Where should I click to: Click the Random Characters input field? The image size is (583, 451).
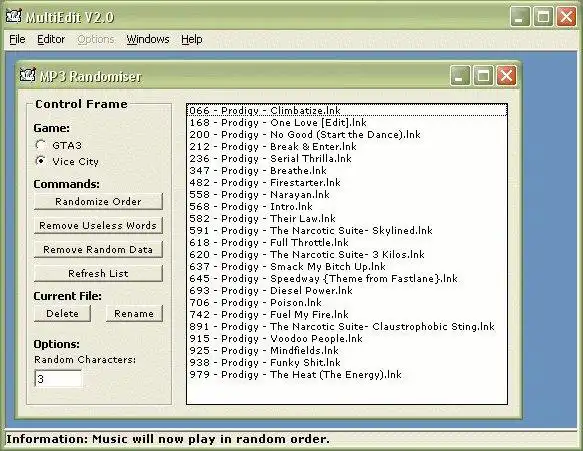click(58, 378)
